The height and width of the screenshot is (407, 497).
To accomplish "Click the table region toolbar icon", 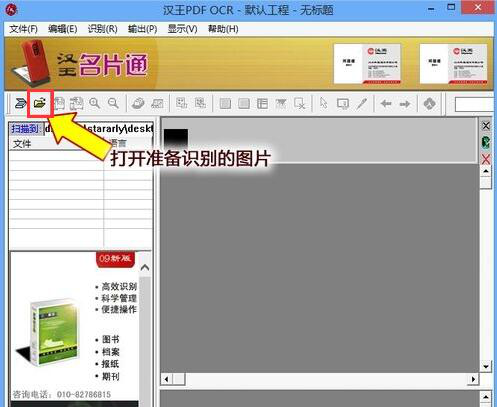I will (x=262, y=104).
